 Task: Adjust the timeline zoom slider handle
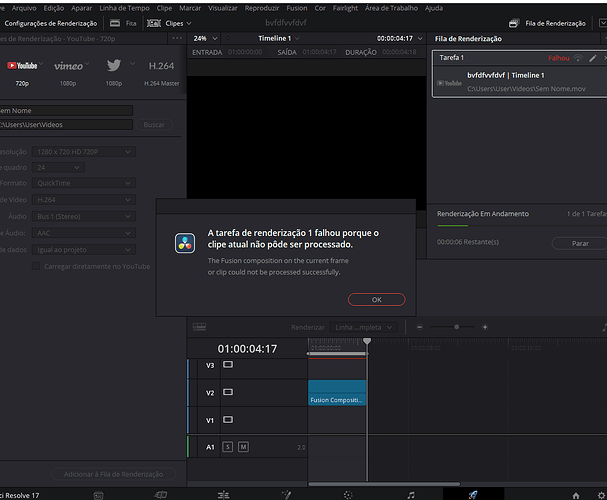point(456,327)
